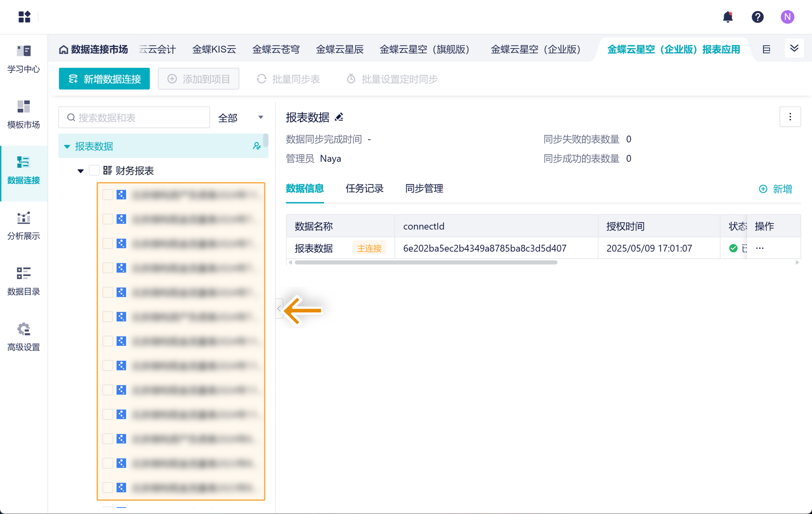Click the 授权时间 column header
Image resolution: width=812 pixels, height=514 pixels.
(x=659, y=226)
